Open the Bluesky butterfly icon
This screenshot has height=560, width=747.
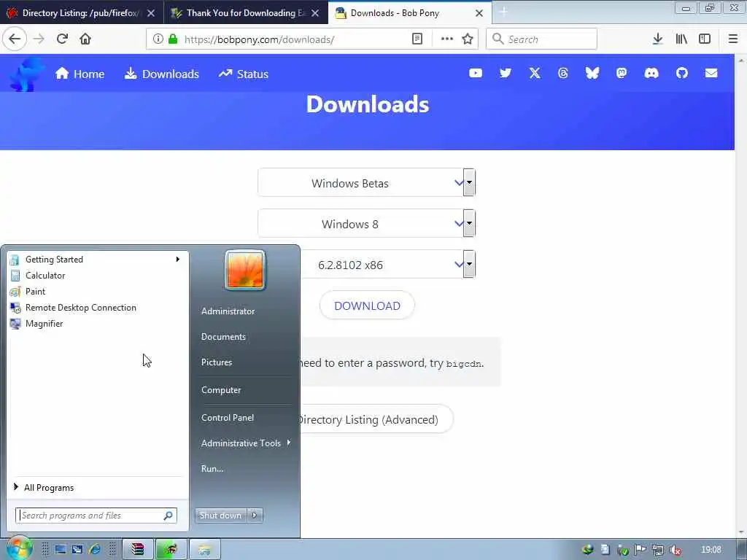coord(592,73)
